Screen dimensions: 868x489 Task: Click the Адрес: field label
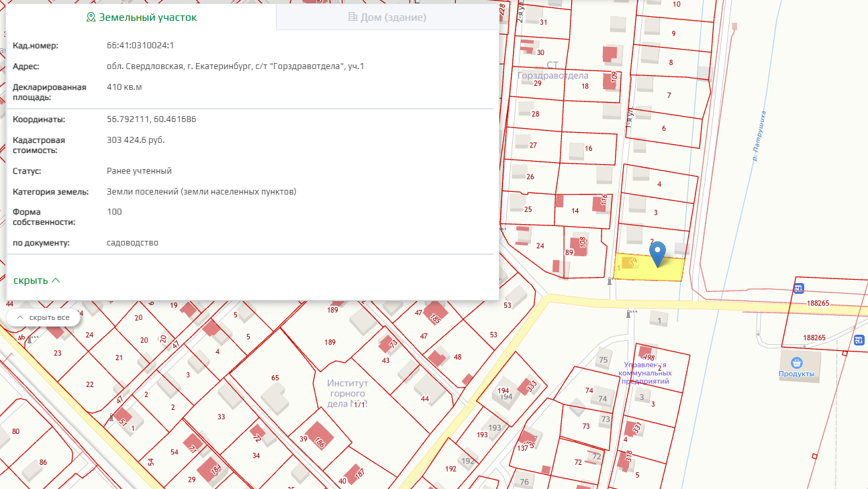point(26,66)
